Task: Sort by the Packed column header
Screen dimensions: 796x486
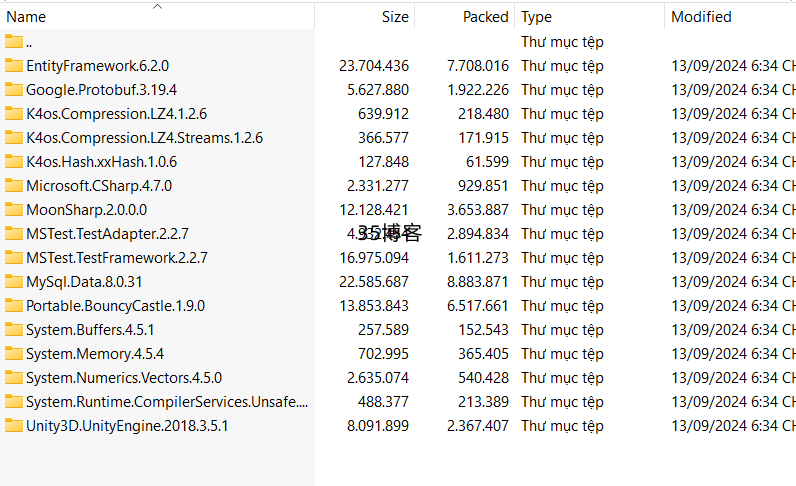Action: (485, 17)
